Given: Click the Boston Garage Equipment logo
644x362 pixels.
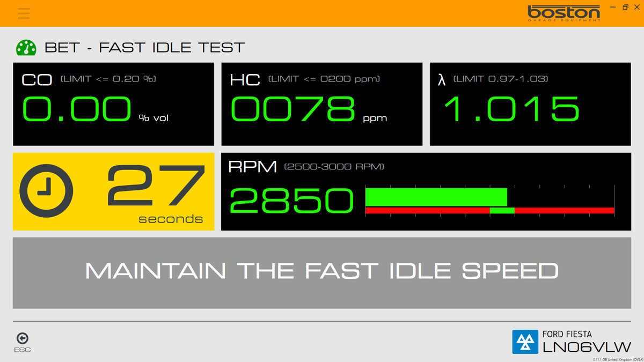Looking at the screenshot, I should coord(563,12).
